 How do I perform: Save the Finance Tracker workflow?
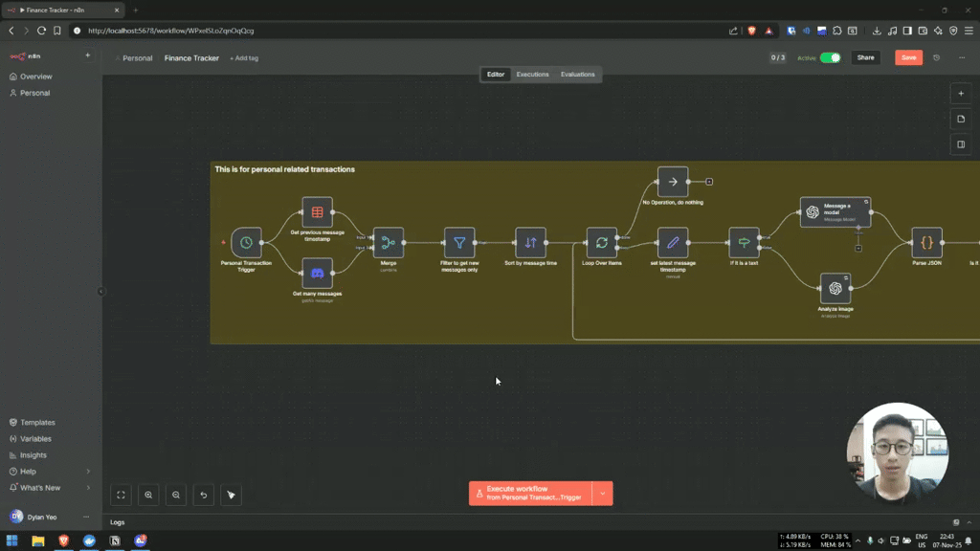point(907,57)
